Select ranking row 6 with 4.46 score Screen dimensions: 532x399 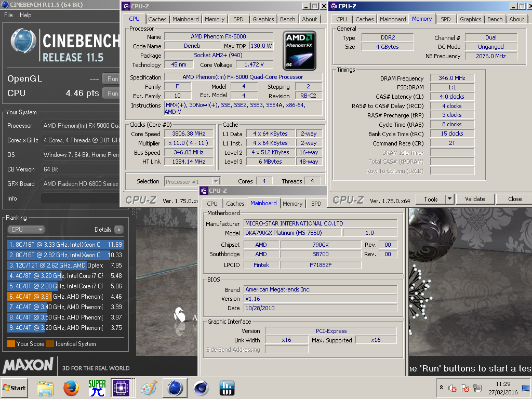pyautogui.click(x=65, y=297)
